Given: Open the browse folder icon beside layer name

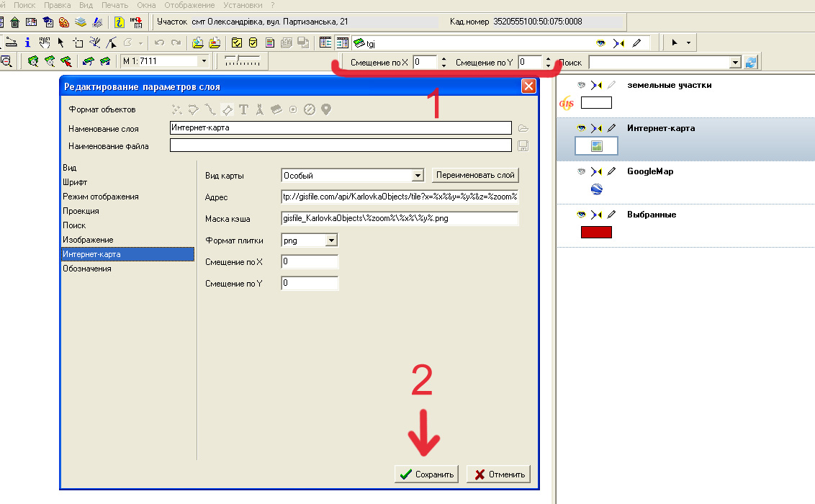Looking at the screenshot, I should 523,128.
